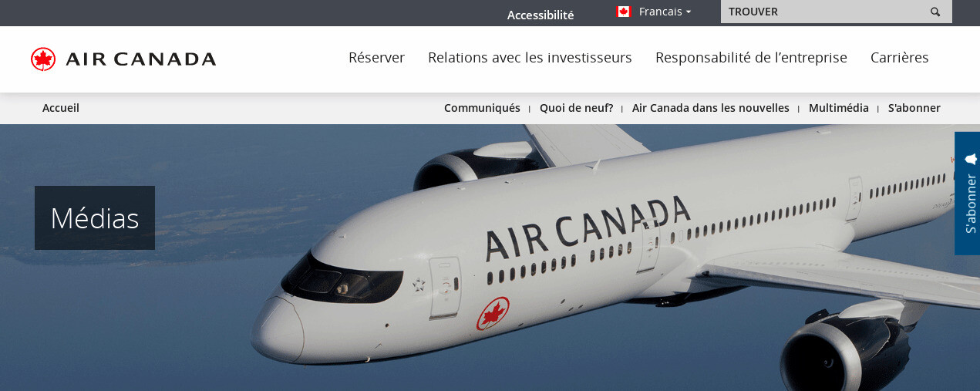Click the Air Canada maple leaf logo
This screenshot has width=980, height=391.
(x=43, y=59)
